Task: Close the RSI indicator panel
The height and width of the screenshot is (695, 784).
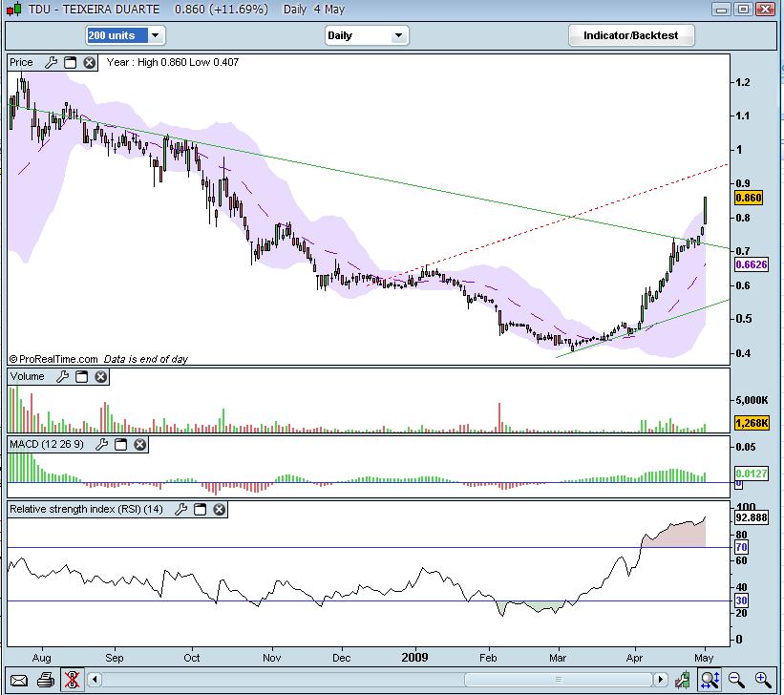Action: tap(219, 509)
